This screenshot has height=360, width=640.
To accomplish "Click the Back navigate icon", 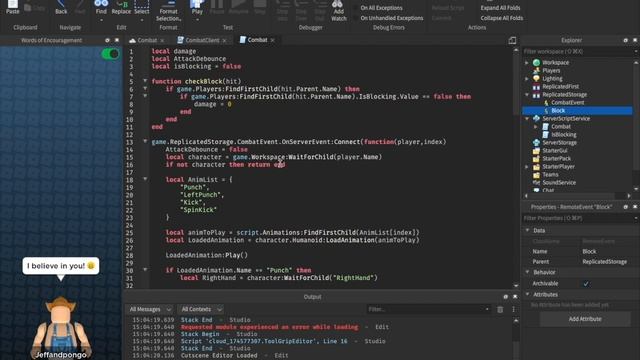I will (x=61, y=5).
